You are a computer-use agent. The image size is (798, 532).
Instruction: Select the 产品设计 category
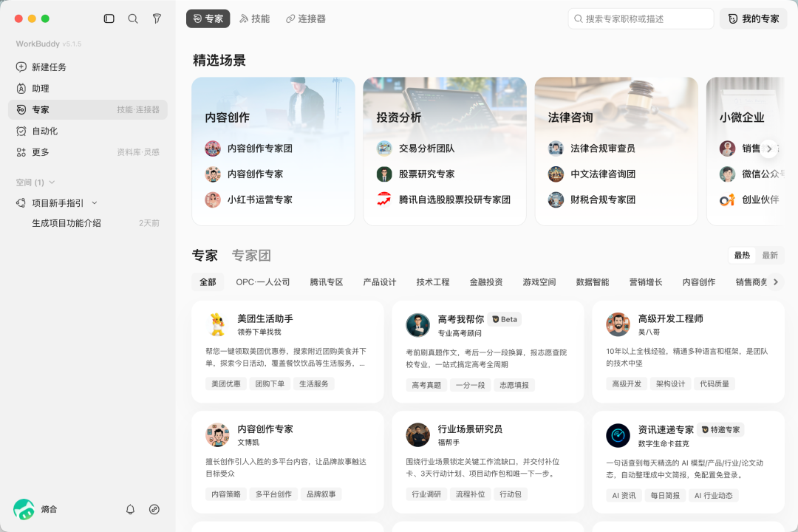click(x=380, y=282)
